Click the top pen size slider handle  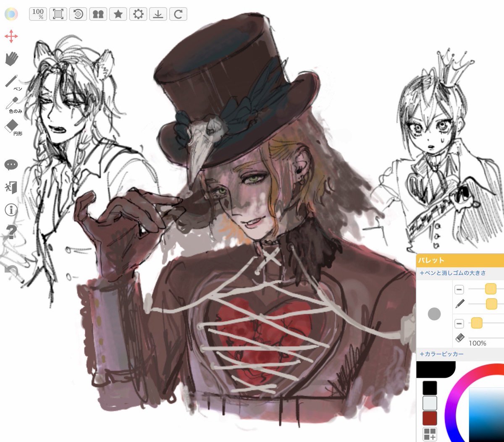(x=491, y=289)
